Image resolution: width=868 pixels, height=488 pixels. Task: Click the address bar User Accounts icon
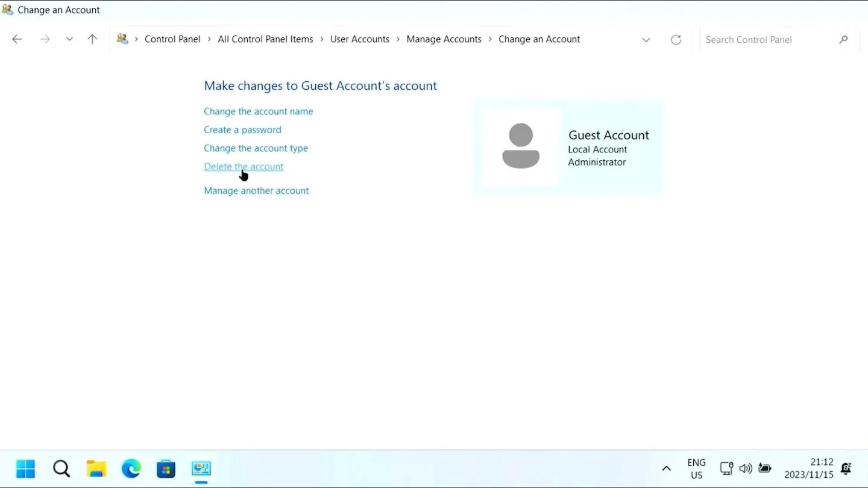pos(123,39)
